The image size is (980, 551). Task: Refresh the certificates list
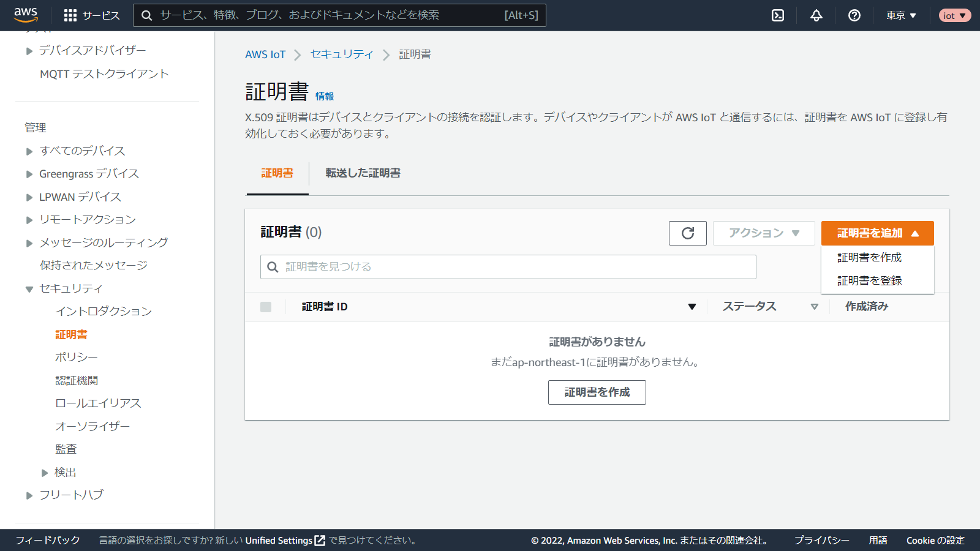[x=687, y=233]
